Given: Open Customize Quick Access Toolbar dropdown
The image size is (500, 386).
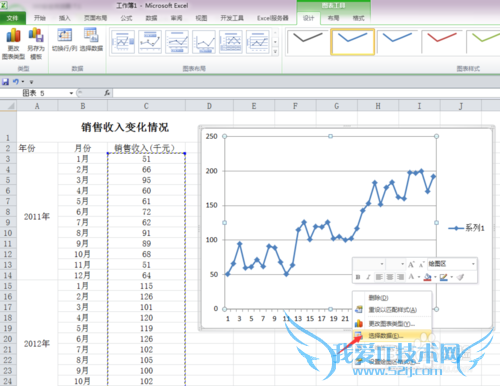Looking at the screenshot, I should pos(31,82).
